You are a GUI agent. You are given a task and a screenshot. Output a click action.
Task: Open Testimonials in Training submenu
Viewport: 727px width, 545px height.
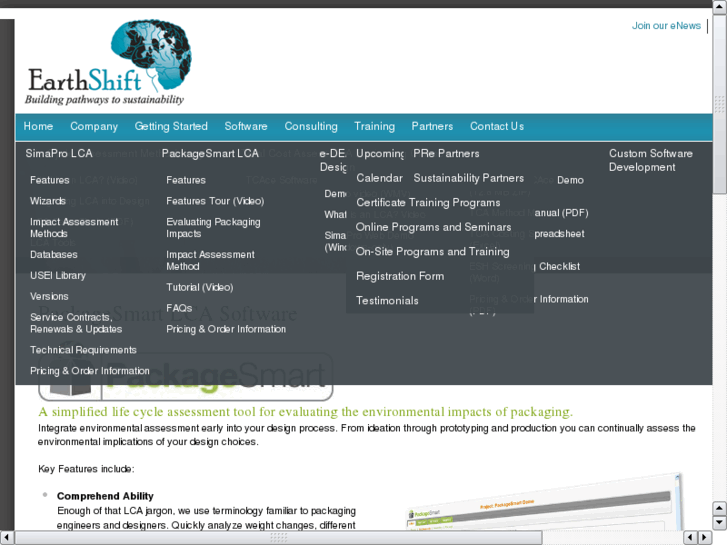[x=387, y=301]
